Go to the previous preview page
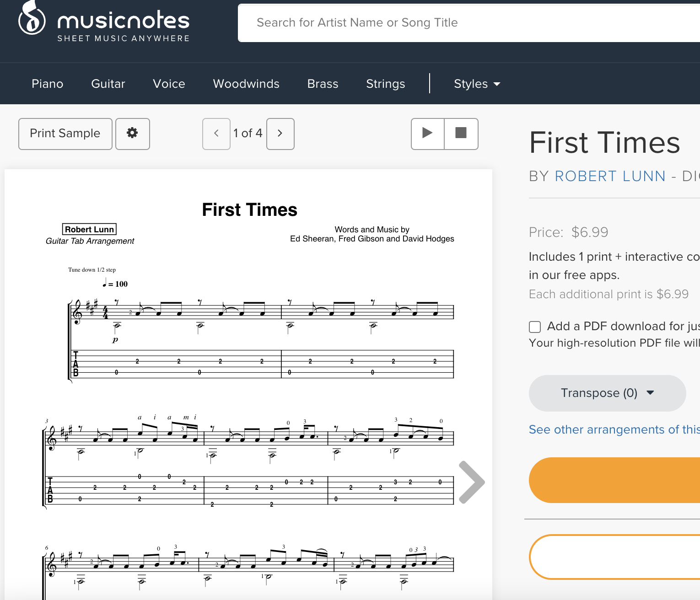 click(216, 134)
